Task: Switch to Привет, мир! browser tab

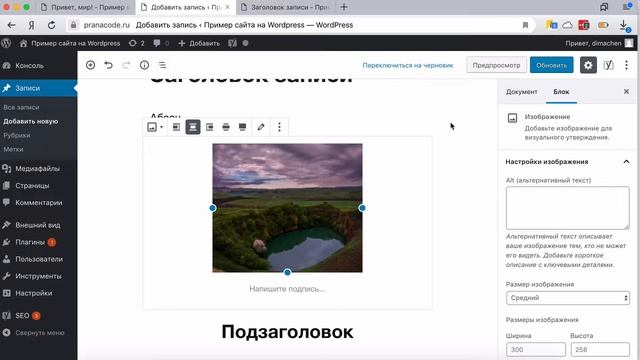Action: click(x=85, y=7)
